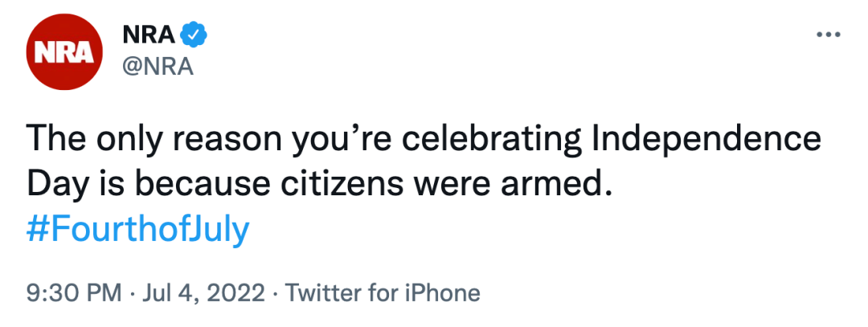
Task: Click the word Independence in the tweet
Action: (x=706, y=140)
